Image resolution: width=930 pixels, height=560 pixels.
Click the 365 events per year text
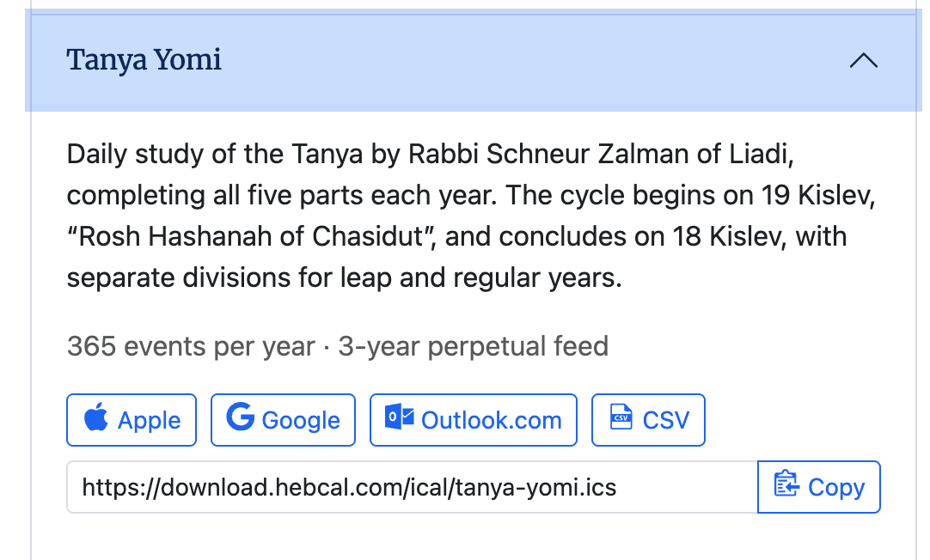pyautogui.click(x=191, y=346)
